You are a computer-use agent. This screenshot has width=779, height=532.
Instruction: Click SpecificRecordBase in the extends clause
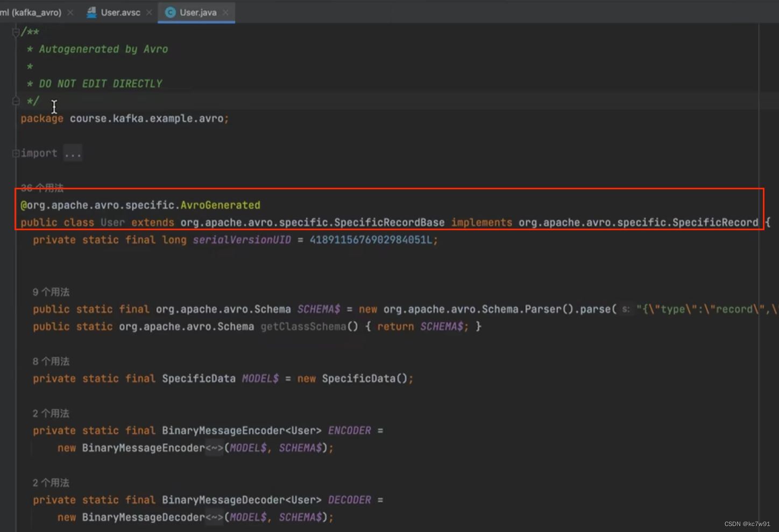pyautogui.click(x=389, y=223)
